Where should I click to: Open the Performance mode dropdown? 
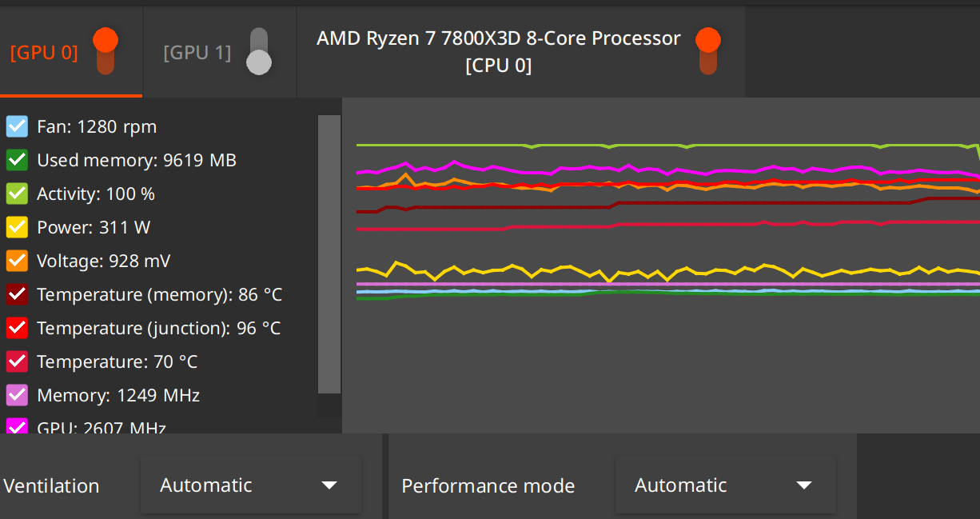[x=725, y=485]
